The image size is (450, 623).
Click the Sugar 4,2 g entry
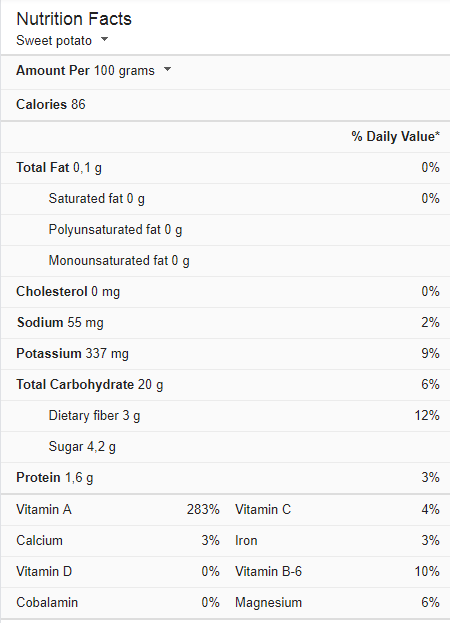pos(82,447)
